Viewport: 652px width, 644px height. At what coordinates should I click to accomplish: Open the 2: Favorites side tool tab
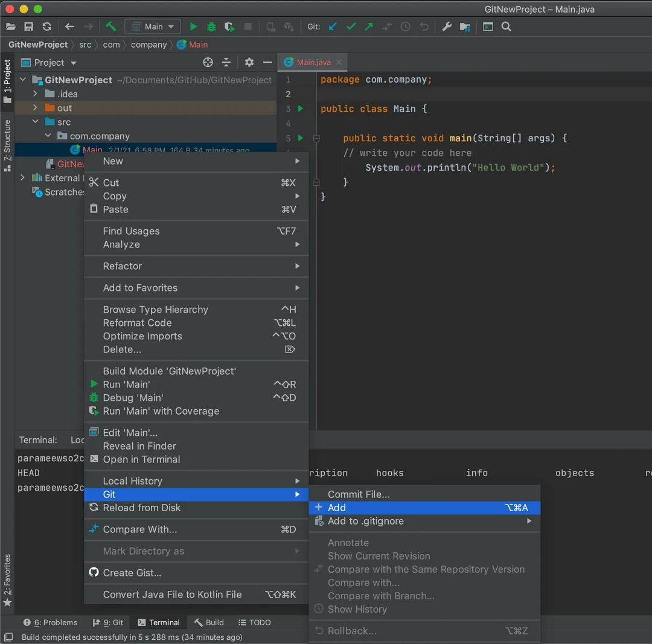click(x=7, y=580)
